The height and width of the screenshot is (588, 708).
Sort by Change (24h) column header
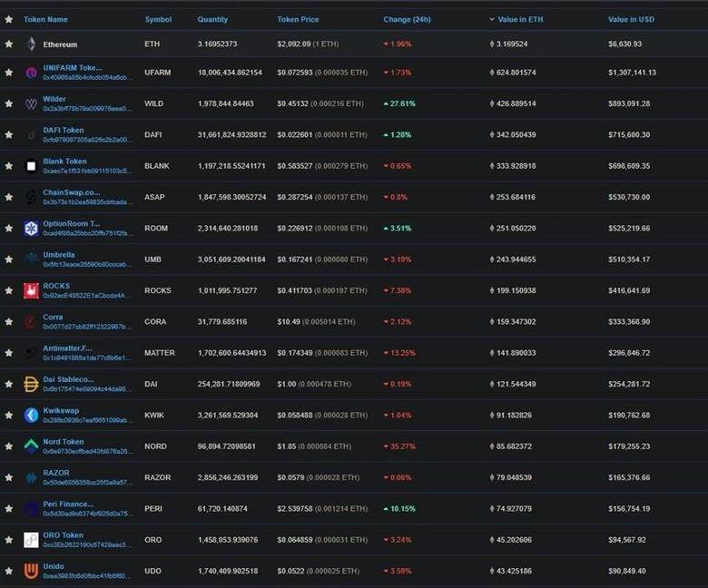(x=407, y=19)
